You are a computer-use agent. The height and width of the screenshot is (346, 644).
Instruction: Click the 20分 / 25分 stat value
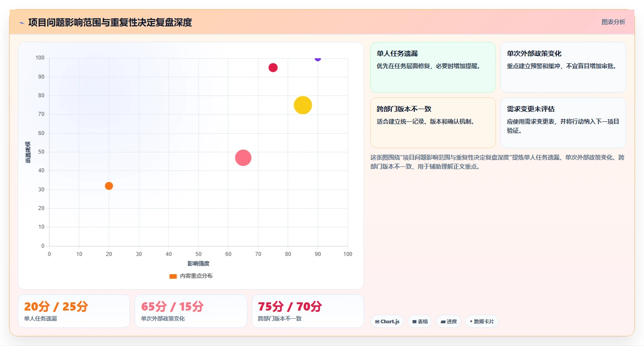click(56, 307)
